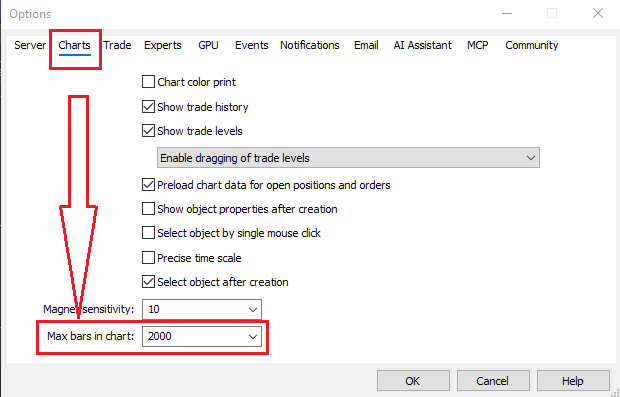Open the AI Assistant tab
The image size is (620, 397).
(422, 45)
